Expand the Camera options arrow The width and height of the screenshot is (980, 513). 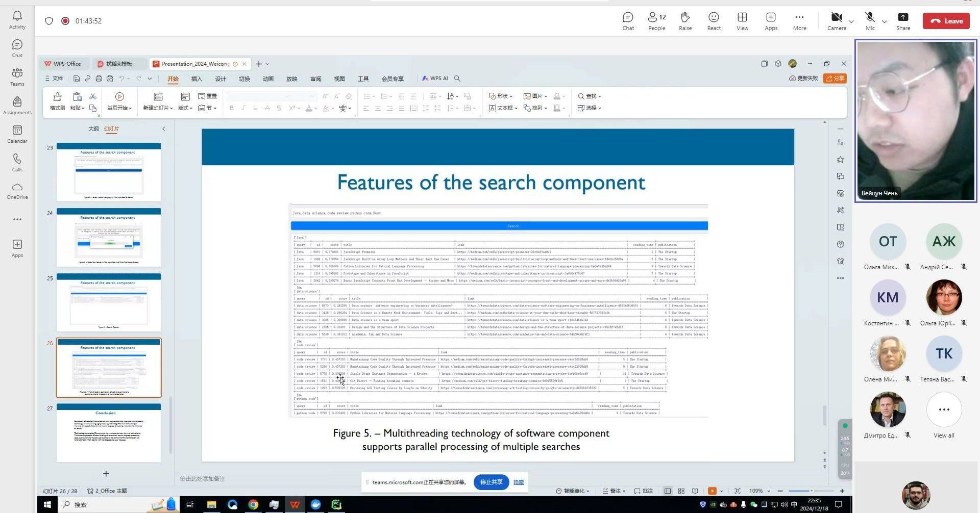point(851,21)
